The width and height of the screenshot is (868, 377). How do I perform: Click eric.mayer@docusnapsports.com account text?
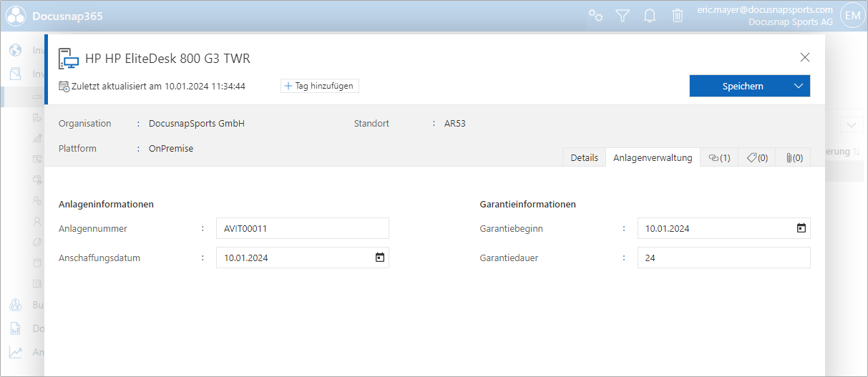[x=765, y=10]
